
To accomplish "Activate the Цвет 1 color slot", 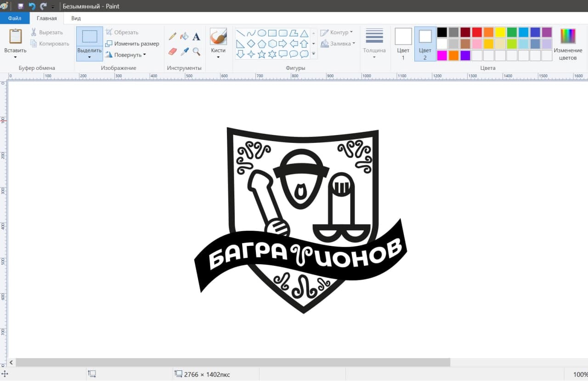I will tap(403, 44).
